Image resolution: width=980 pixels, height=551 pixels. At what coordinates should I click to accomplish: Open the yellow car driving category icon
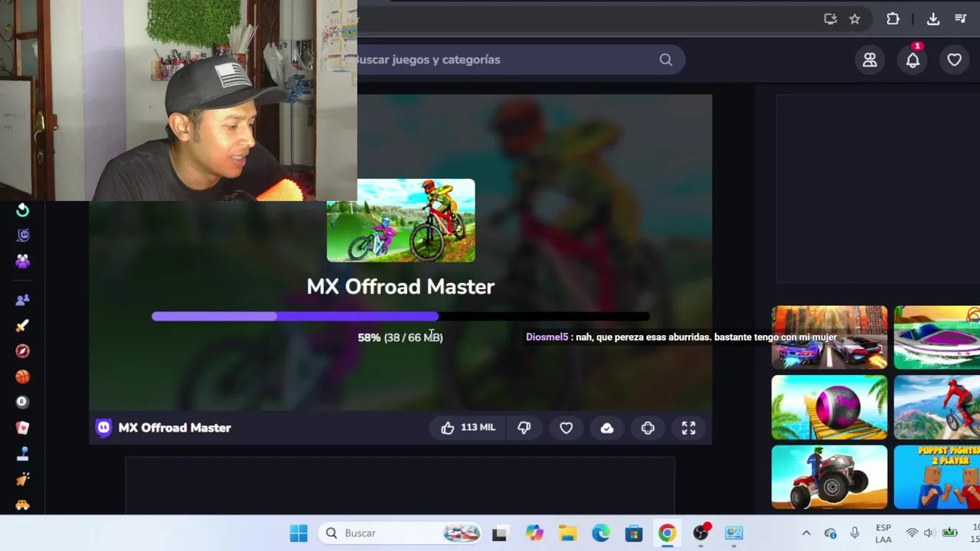click(x=22, y=504)
